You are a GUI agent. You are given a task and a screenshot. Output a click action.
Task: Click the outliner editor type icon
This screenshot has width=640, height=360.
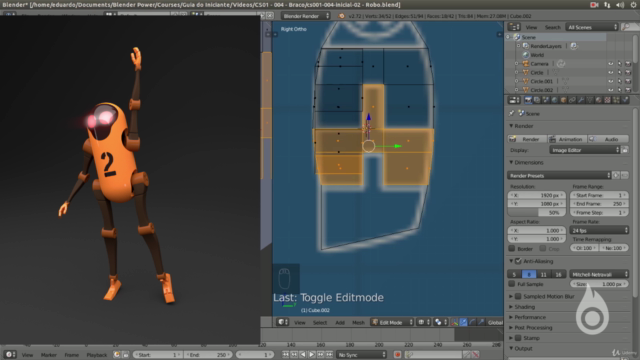tap(514, 27)
